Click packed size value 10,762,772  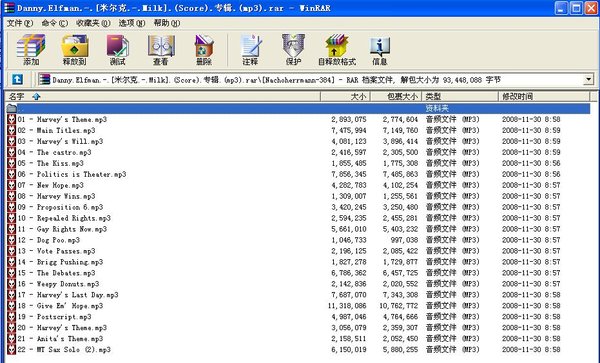399,306
